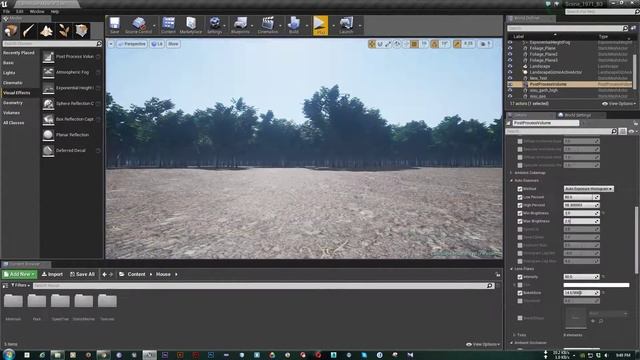Open the Perspective viewport type menu

(x=131, y=44)
